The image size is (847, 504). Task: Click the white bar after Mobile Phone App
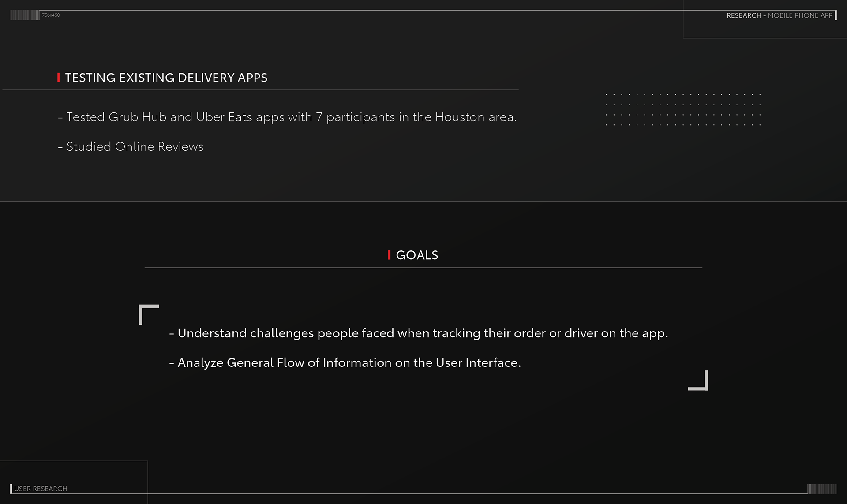pyautogui.click(x=836, y=15)
